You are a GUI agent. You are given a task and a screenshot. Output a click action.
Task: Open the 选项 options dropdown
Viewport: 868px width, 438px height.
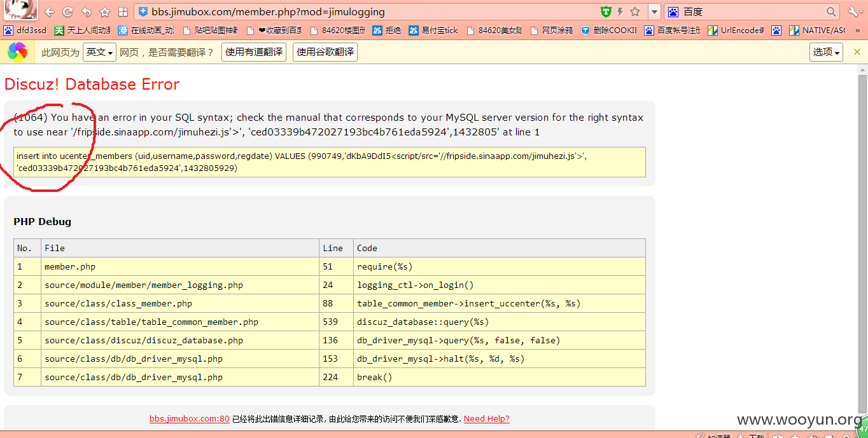827,52
